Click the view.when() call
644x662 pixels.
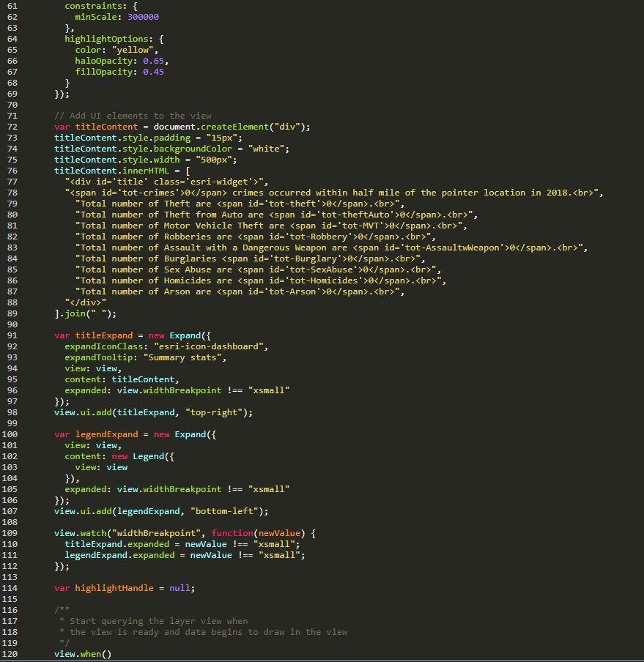[x=82, y=654]
